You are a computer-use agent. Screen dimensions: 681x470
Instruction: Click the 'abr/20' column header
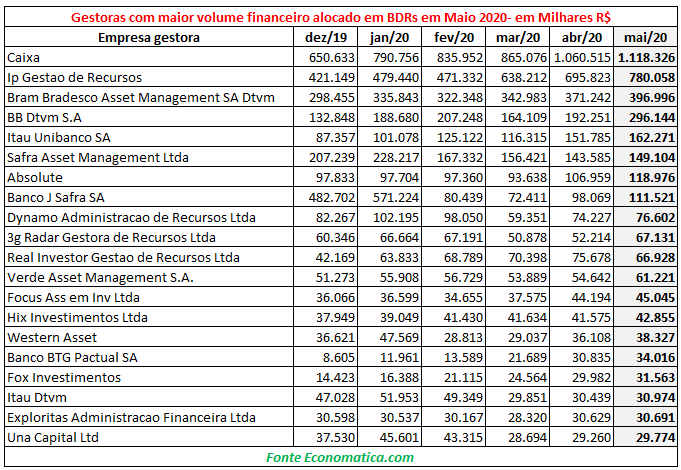click(x=582, y=37)
